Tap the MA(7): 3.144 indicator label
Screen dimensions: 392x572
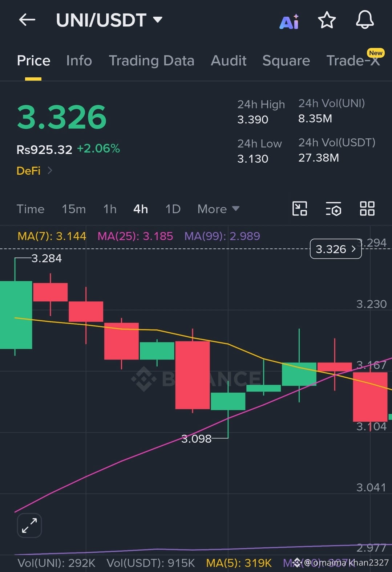(x=52, y=236)
